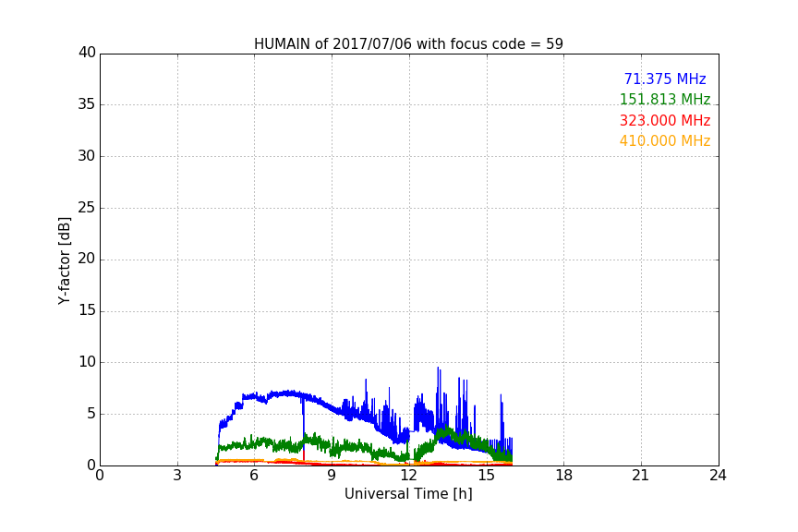This screenshot has height=532, width=798.
Task: Select the '323.000 MHz' legend label
Action: tap(665, 120)
